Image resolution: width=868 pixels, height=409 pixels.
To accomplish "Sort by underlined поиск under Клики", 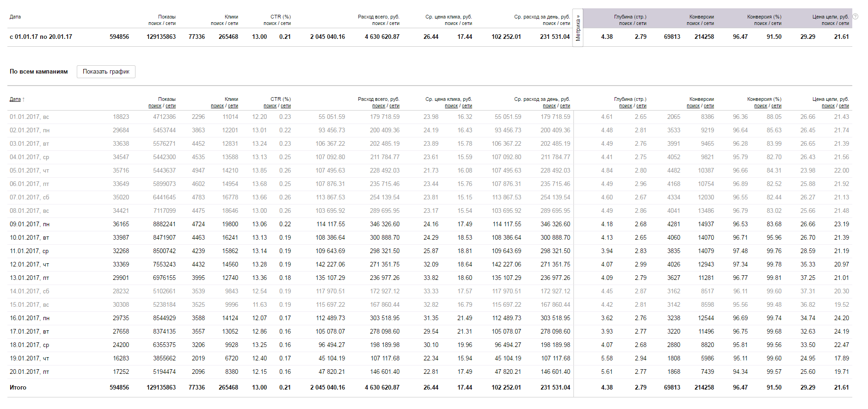I will click(x=217, y=106).
